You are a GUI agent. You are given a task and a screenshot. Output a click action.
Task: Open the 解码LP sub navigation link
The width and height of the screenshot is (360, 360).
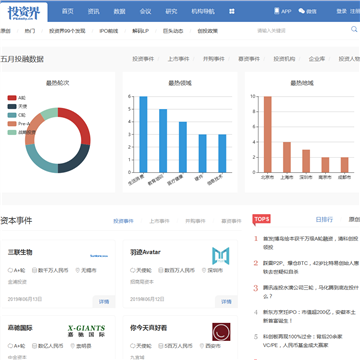(140, 31)
